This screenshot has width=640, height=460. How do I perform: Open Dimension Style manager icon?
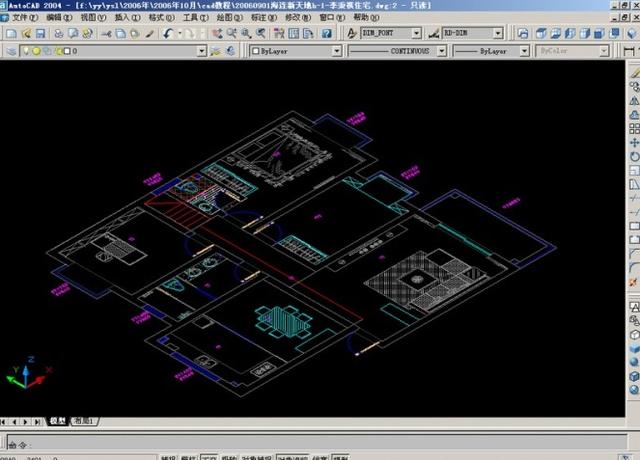coord(434,33)
